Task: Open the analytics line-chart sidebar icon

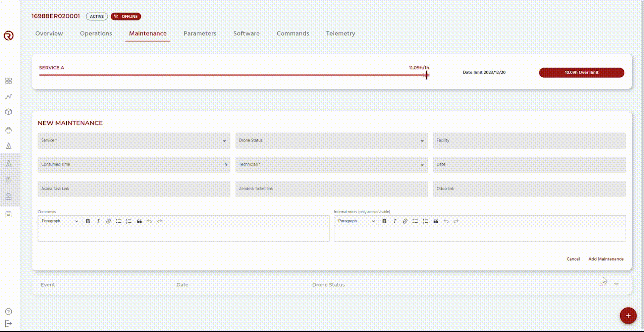Action: point(9,97)
